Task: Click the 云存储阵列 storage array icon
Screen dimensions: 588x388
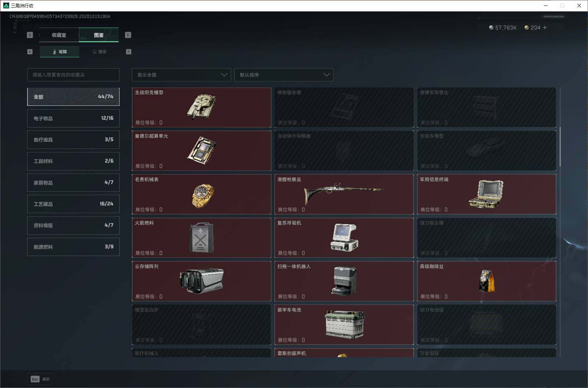Action: (202, 281)
